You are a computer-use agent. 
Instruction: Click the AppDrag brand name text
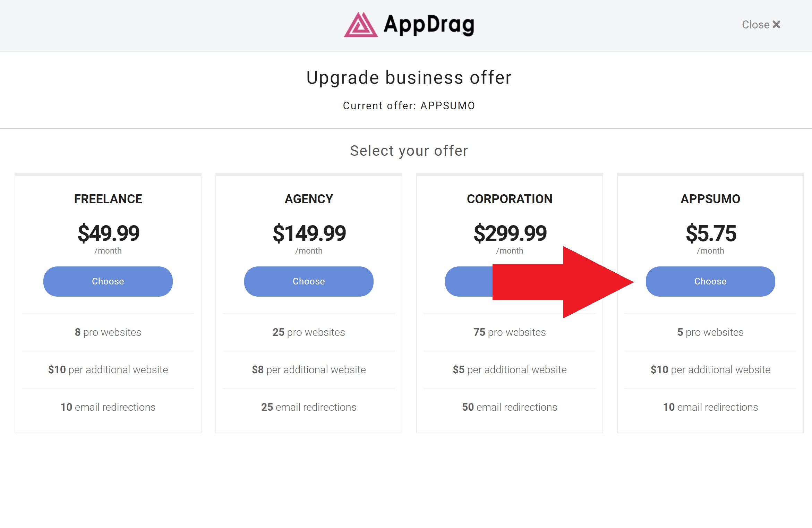pyautogui.click(x=429, y=25)
